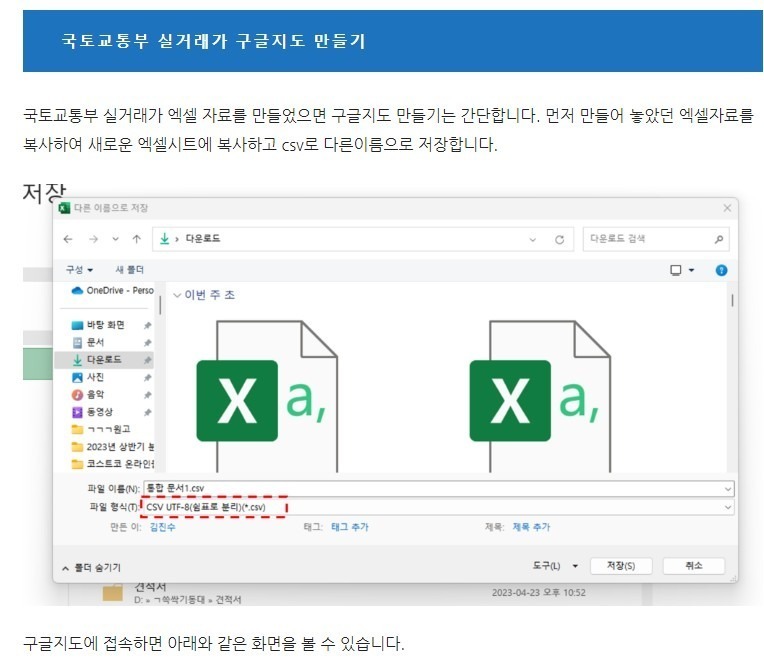Click the file list vertical scrollbar
The image size is (764, 667).
click(x=732, y=300)
